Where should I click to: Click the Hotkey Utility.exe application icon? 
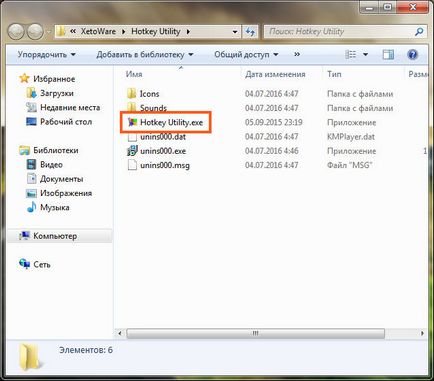(132, 122)
